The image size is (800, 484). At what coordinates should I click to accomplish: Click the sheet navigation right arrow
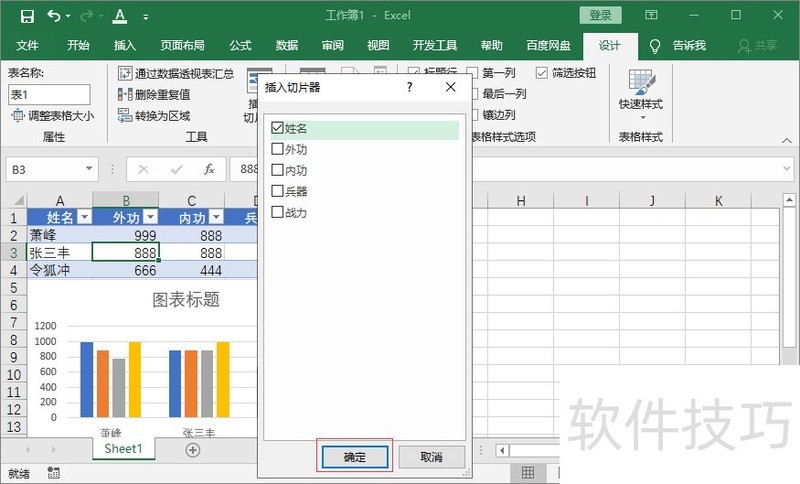[53, 450]
